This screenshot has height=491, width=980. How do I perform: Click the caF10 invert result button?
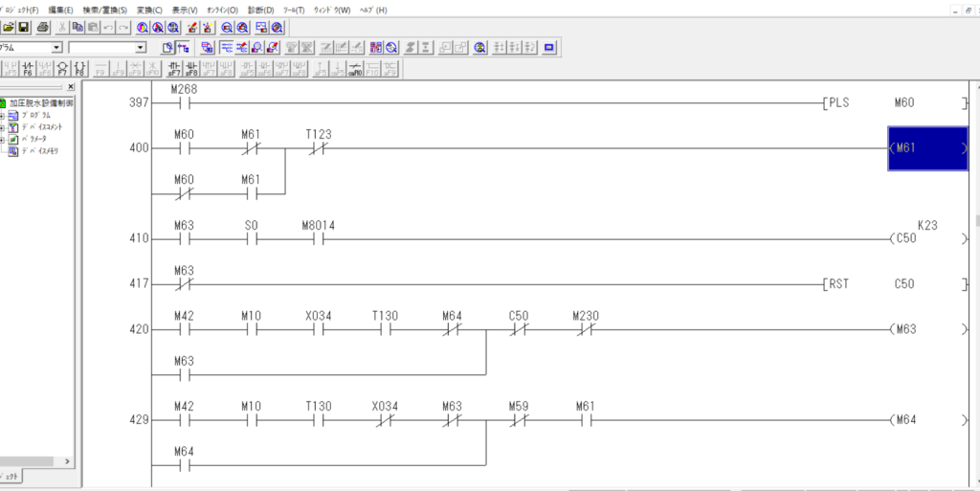(354, 68)
